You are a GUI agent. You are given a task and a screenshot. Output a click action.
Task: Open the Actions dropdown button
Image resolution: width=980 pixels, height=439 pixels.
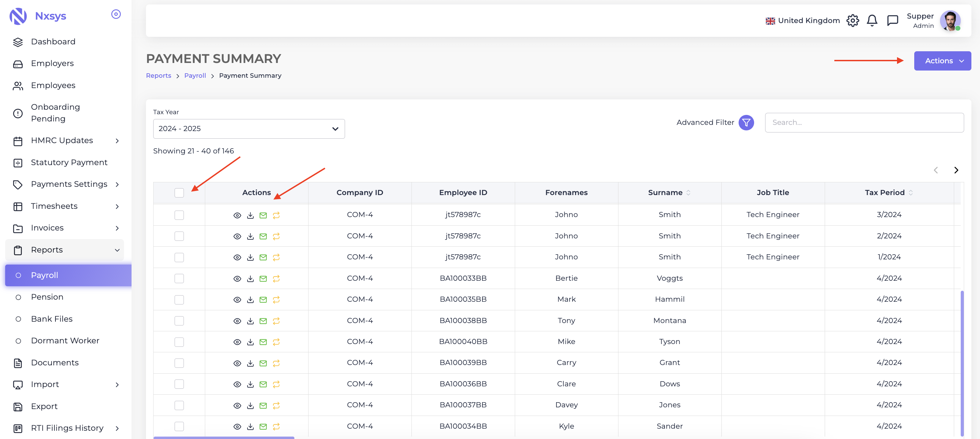tap(942, 61)
